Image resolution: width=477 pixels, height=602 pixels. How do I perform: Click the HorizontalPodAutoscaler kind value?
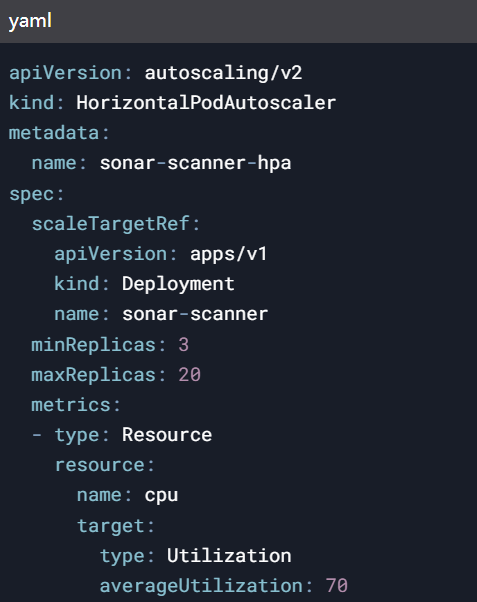click(x=206, y=103)
